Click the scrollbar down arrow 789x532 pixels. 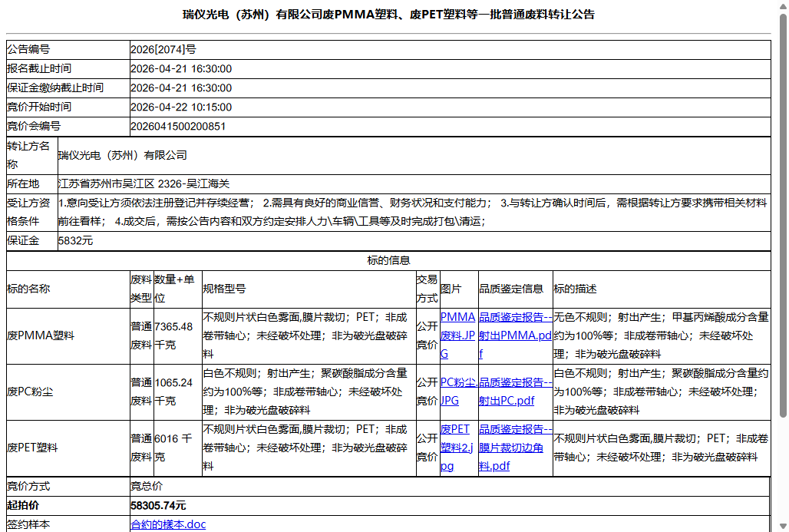point(783,527)
